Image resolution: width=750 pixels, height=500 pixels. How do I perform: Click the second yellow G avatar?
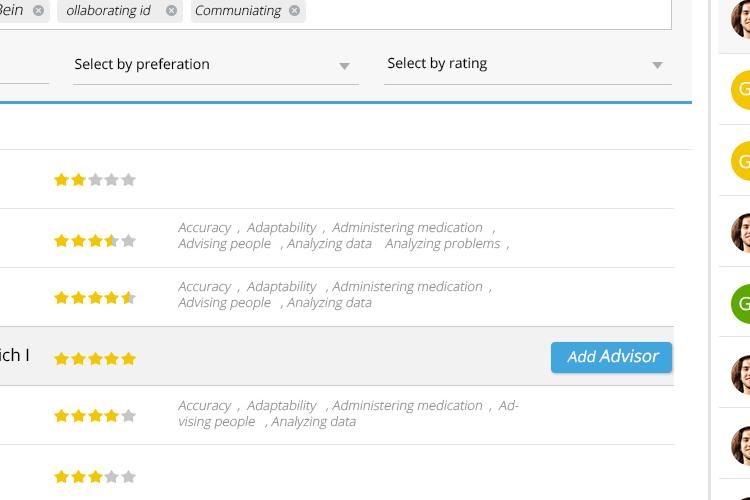coord(741,161)
